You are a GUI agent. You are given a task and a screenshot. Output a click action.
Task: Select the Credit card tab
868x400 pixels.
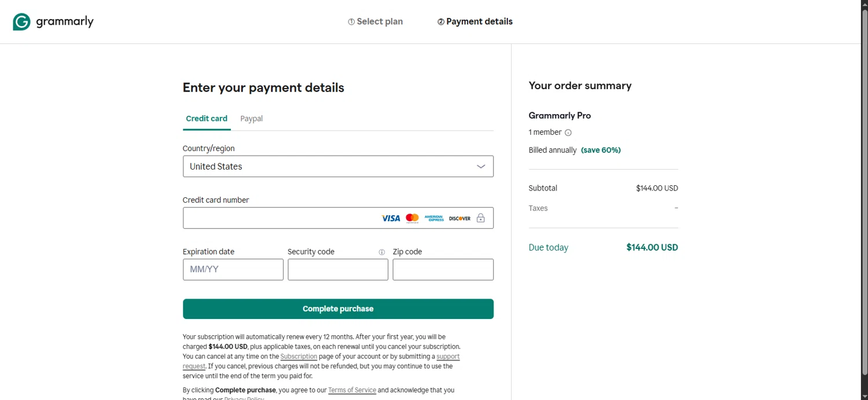(207, 119)
